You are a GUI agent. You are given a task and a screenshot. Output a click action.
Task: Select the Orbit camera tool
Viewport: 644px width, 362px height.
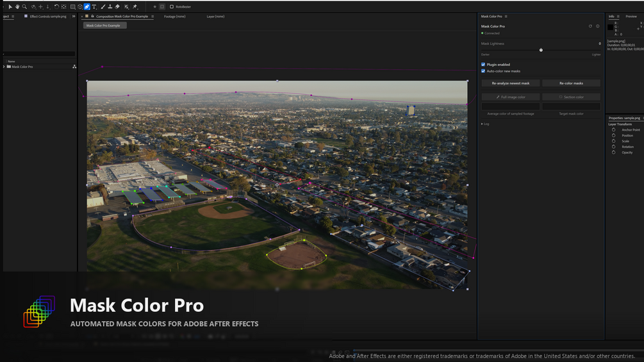(x=33, y=6)
